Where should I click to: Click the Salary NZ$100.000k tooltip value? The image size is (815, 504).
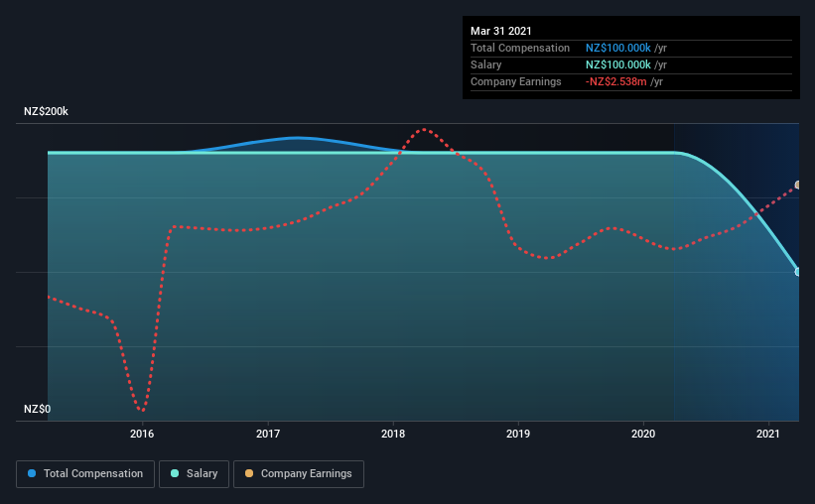(x=618, y=64)
